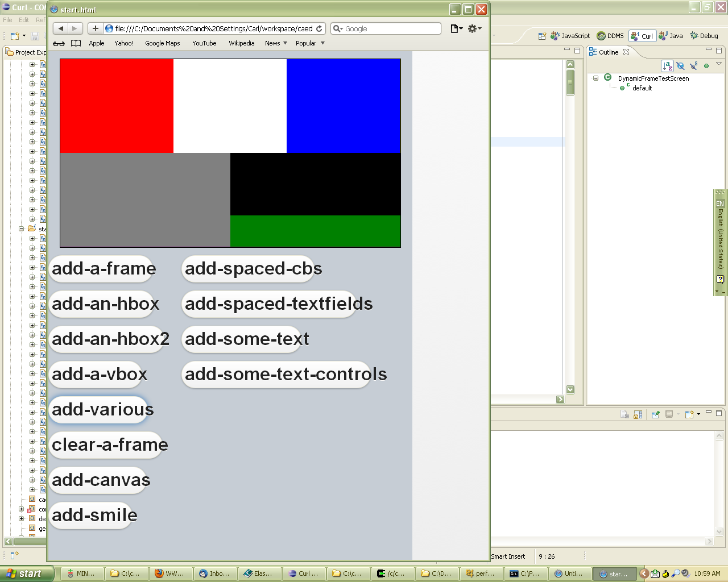
Task: Toggle alphabetical Sort in the Outline view
Action: tap(667, 66)
